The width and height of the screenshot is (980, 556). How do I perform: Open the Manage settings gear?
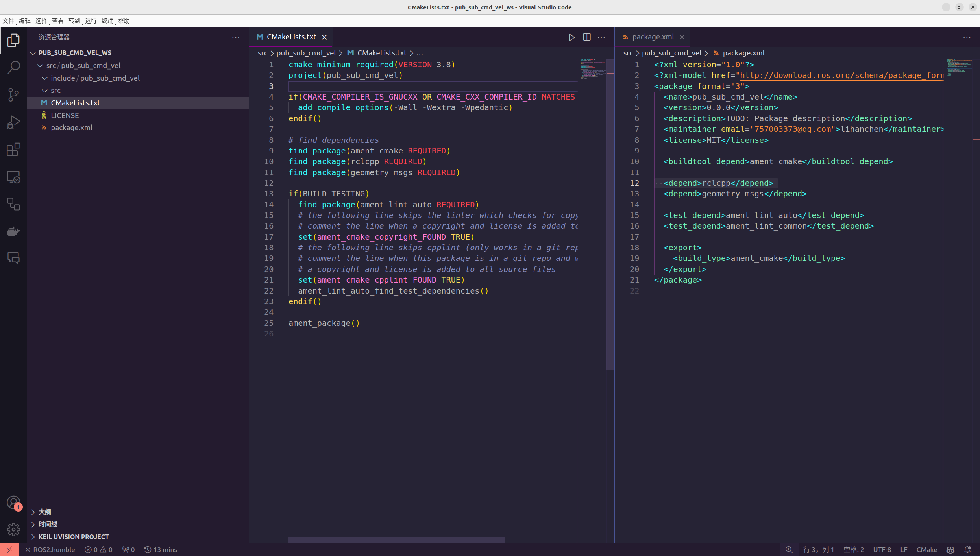tap(13, 529)
